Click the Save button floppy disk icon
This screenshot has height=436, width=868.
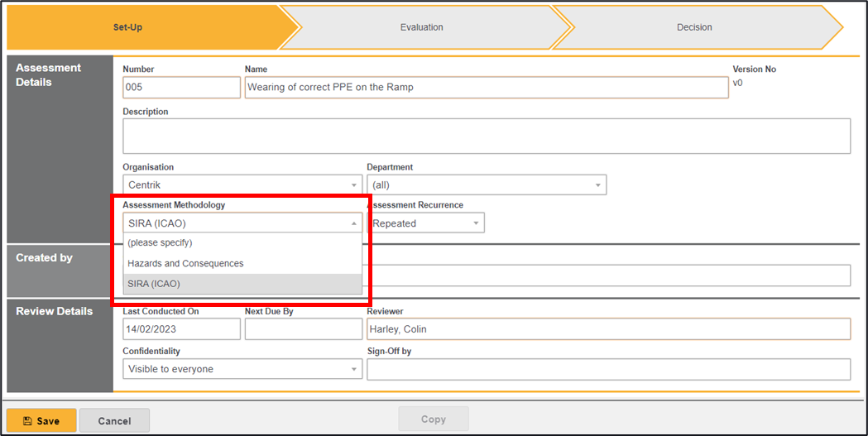27,421
